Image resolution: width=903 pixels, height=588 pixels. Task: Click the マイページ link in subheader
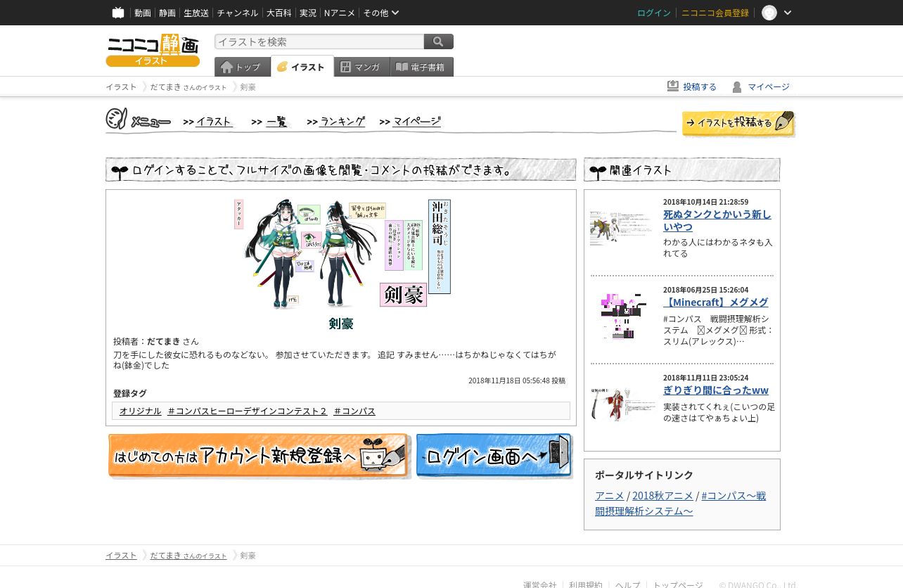coord(769,87)
